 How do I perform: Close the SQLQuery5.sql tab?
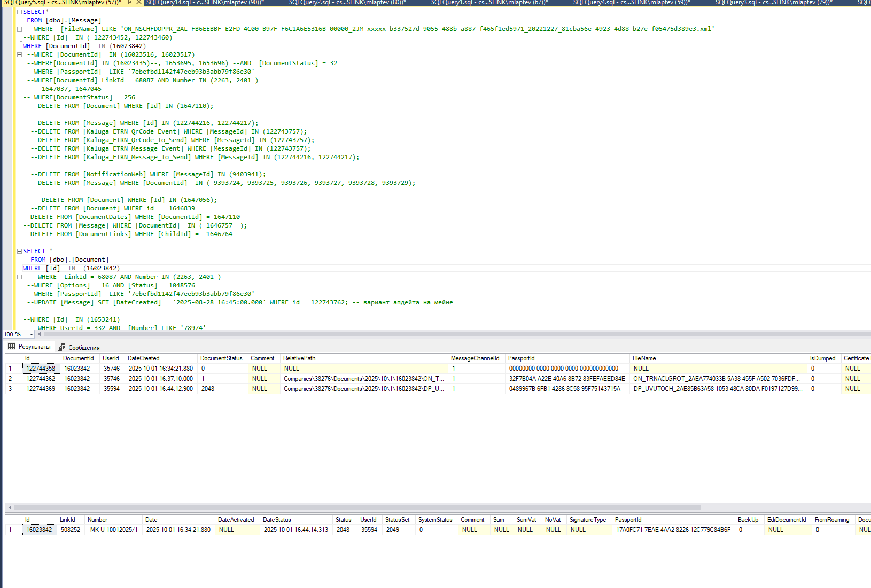click(x=139, y=3)
